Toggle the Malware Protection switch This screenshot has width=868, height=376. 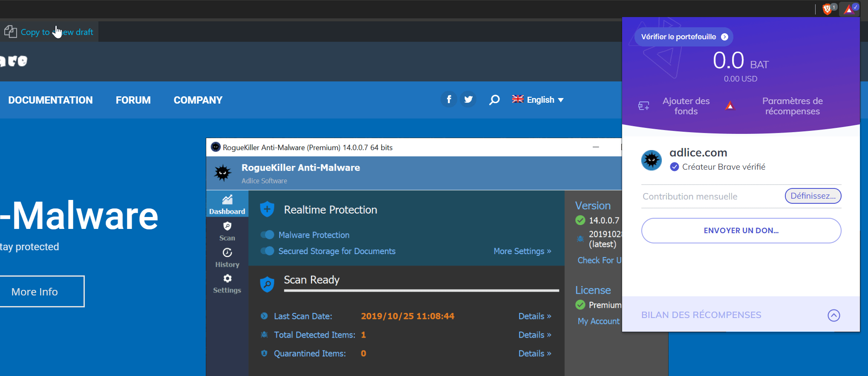pyautogui.click(x=268, y=235)
